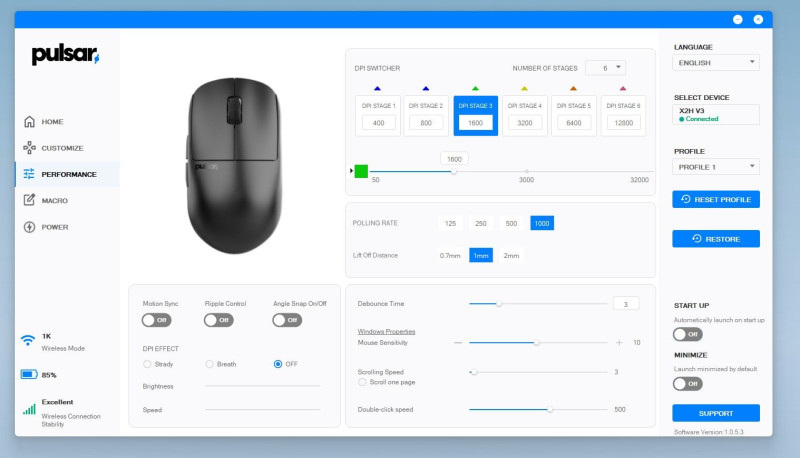Screen dimensions: 800x458
Task: Click the Performance sliders icon
Action: tap(29, 174)
